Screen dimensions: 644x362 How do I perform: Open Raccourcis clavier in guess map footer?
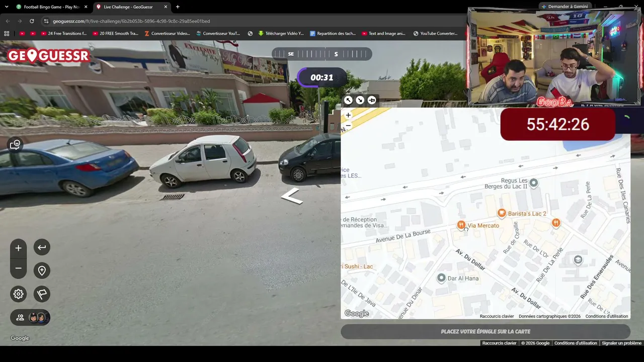(x=497, y=316)
